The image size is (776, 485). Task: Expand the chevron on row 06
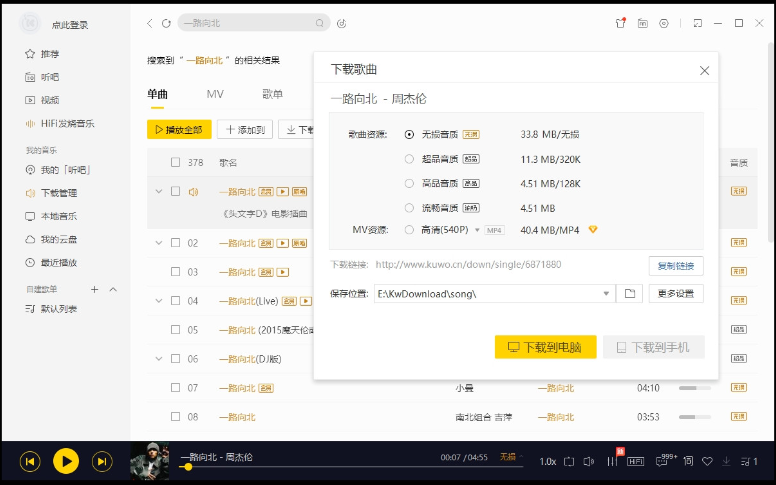click(x=159, y=358)
